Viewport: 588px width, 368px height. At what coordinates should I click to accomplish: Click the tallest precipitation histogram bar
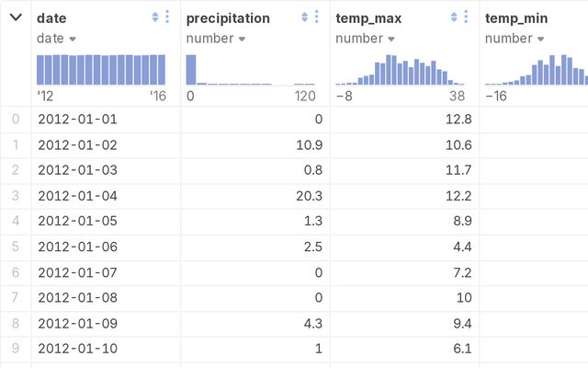[191, 70]
